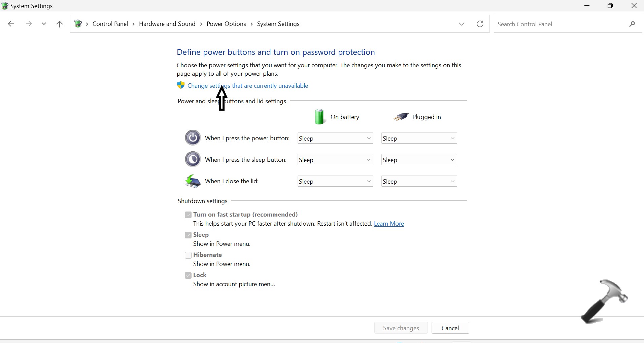Screen dimensions: 644x343
Task: Click the refresh icon in address bar
Action: 480,24
